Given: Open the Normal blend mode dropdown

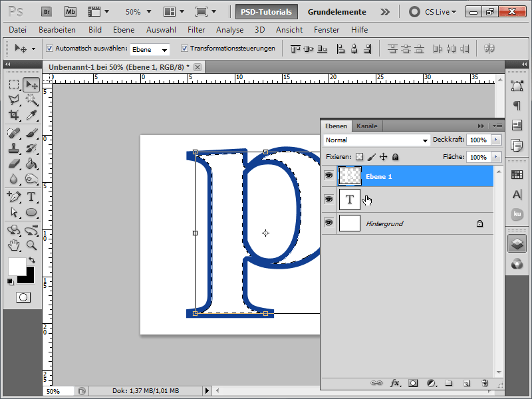Looking at the screenshot, I should [376, 140].
